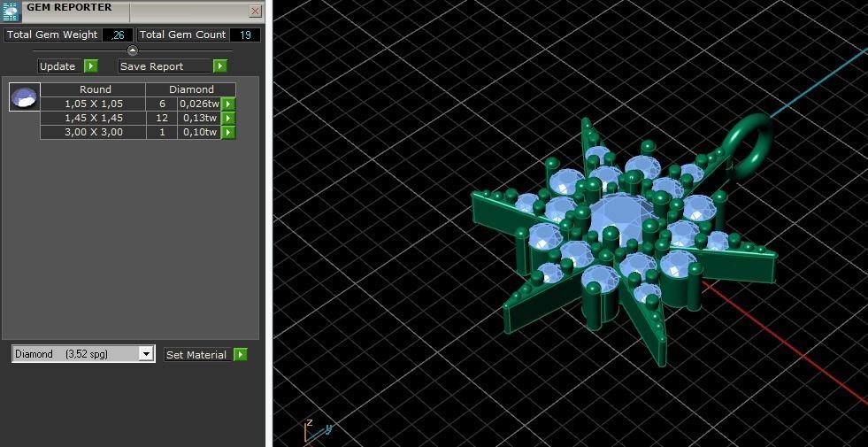Click the Update button label
This screenshot has height=447, width=868.
coord(60,66)
